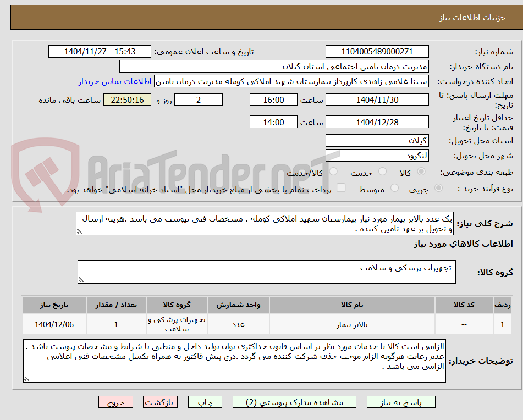Click resize handle of توضیحات خریدار box
523x420 pixels.
[x=27, y=379]
